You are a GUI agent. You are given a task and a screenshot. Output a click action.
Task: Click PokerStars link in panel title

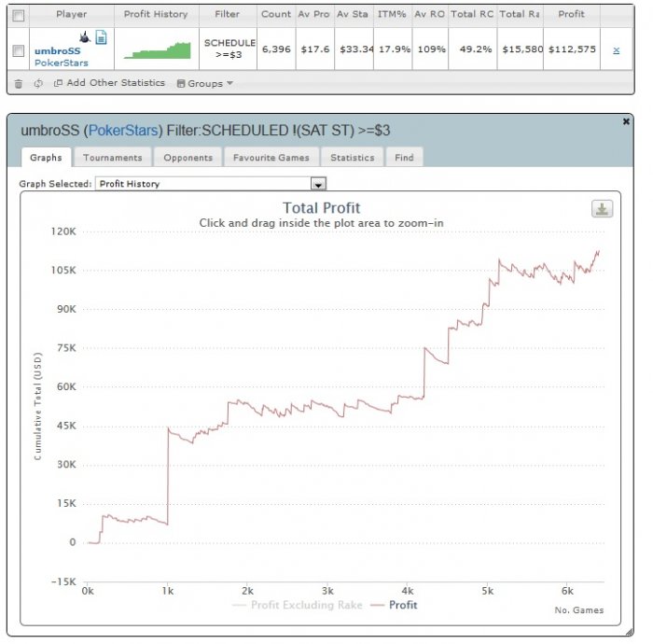(123, 131)
